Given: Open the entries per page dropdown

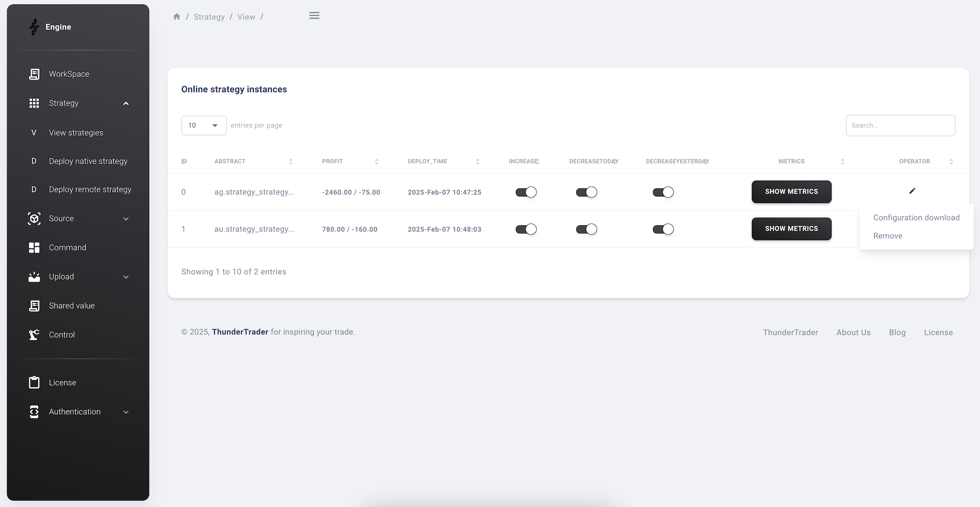Looking at the screenshot, I should tap(204, 125).
